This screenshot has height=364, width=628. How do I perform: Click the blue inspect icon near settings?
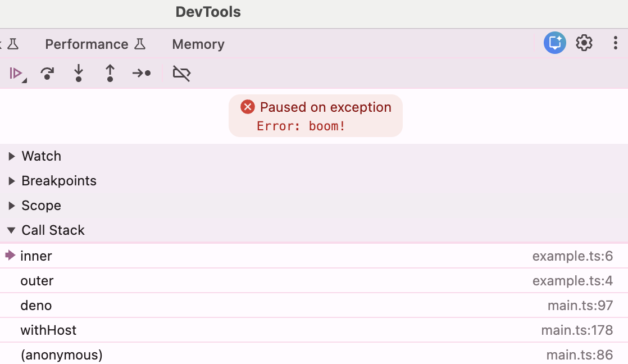pos(554,43)
